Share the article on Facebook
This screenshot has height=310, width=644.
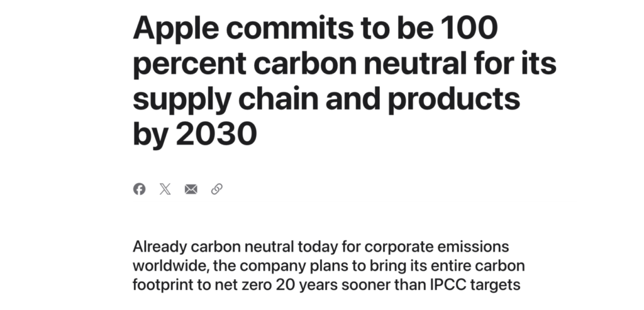pyautogui.click(x=139, y=189)
